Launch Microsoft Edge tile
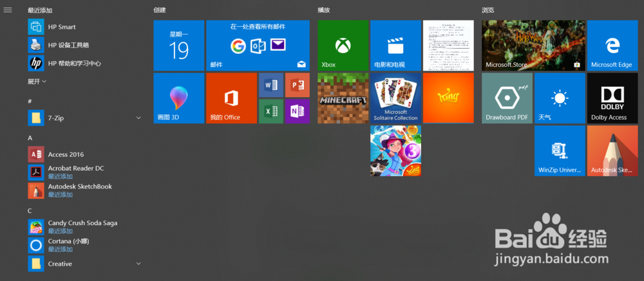This screenshot has width=644, height=281. (x=612, y=46)
